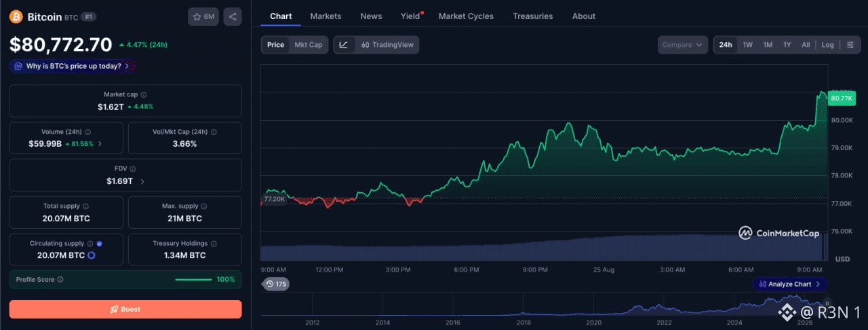Click the info icon beside Profile Score
The height and width of the screenshot is (330, 868).
pos(60,280)
